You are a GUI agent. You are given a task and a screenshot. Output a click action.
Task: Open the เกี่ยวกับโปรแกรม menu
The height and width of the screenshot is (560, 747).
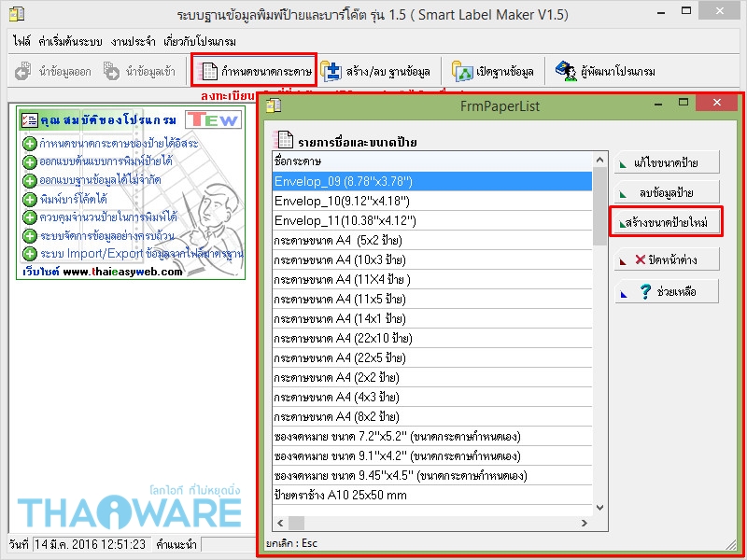coord(200,41)
